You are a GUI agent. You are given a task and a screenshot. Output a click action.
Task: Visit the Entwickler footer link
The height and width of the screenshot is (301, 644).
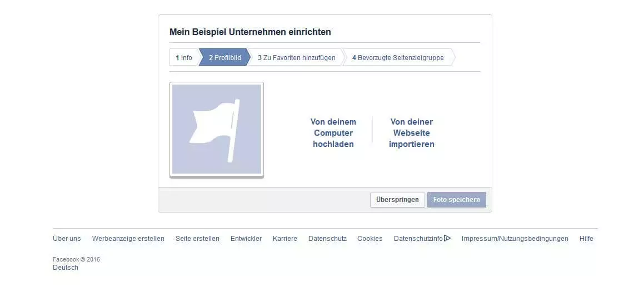(246, 239)
